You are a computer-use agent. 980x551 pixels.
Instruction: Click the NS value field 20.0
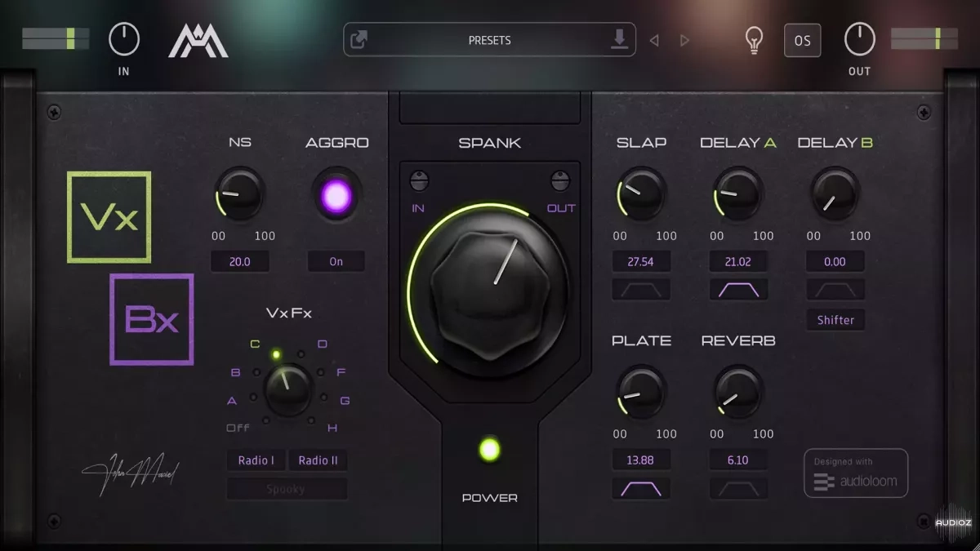(240, 262)
